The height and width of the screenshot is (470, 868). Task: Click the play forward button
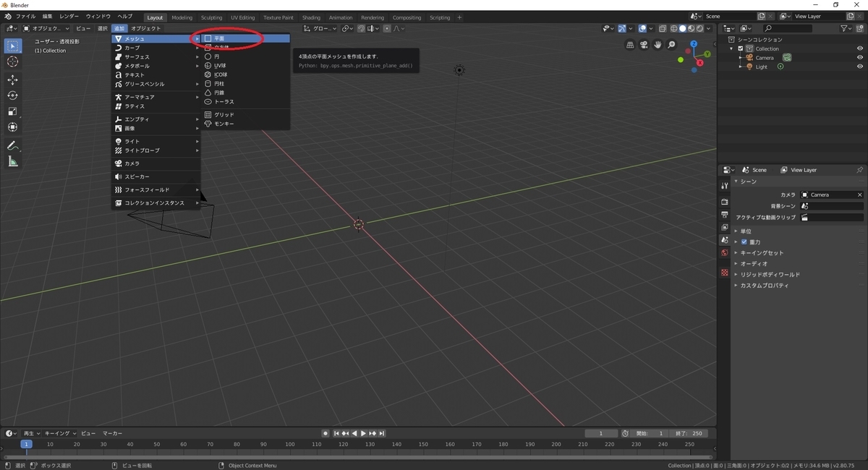[x=363, y=433]
